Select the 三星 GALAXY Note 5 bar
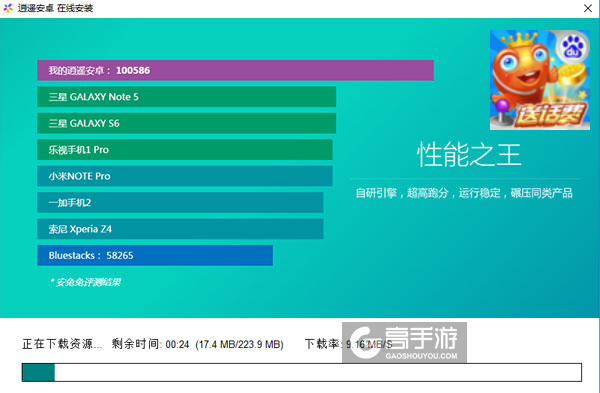The image size is (600, 393). click(x=186, y=97)
